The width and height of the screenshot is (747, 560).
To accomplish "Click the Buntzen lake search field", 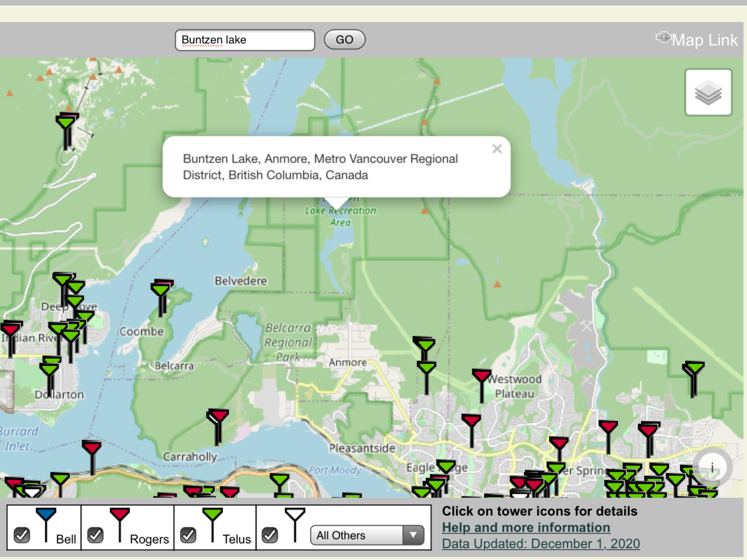I will pyautogui.click(x=245, y=40).
